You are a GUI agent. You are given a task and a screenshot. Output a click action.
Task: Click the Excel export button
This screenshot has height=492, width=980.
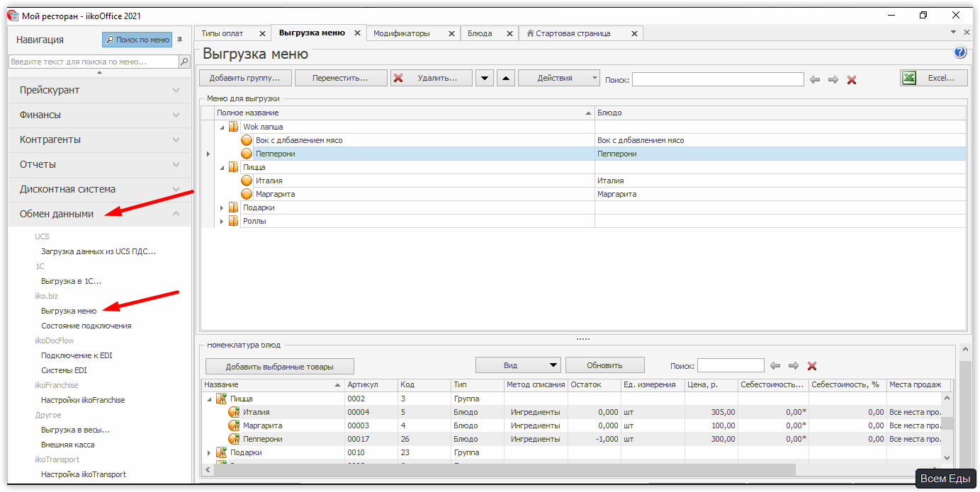tap(933, 78)
